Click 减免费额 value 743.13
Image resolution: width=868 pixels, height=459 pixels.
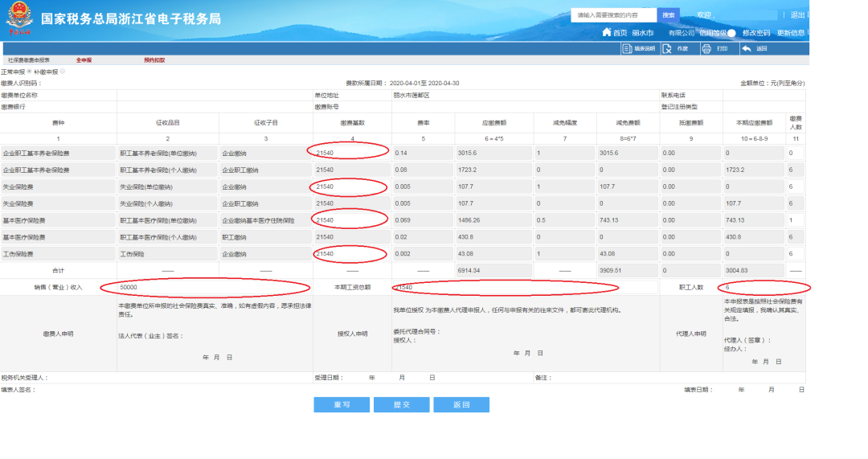pos(628,220)
